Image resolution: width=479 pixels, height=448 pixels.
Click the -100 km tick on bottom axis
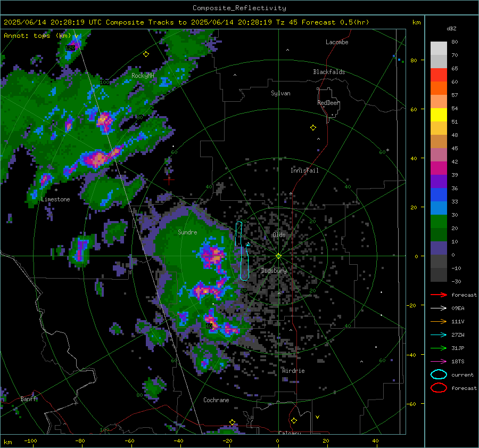pos(30,441)
